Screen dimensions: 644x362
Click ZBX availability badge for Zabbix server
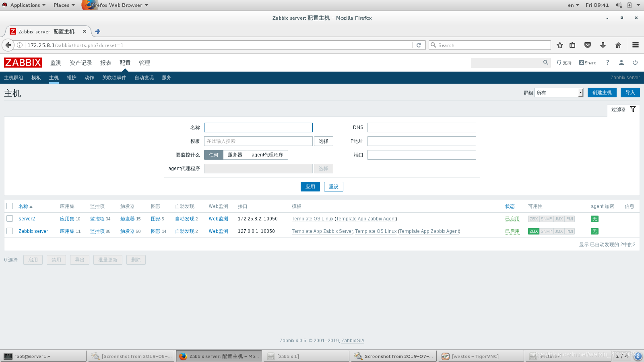533,231
